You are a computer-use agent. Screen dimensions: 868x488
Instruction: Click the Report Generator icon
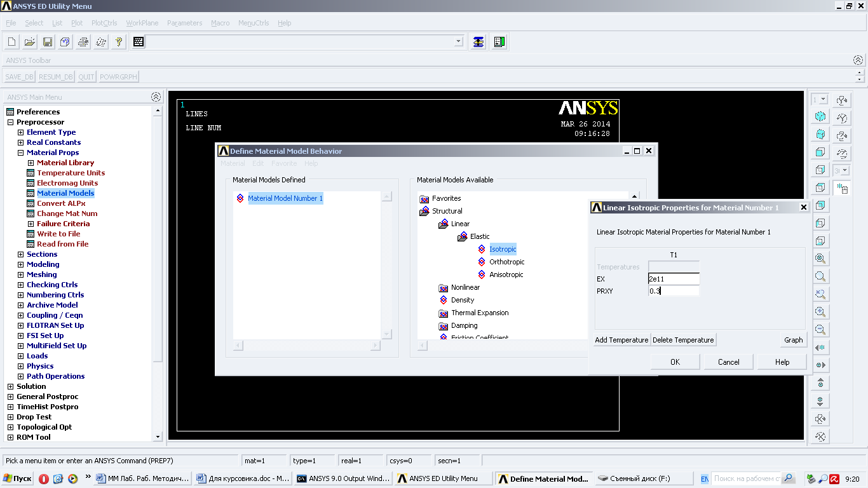pyautogui.click(x=100, y=42)
